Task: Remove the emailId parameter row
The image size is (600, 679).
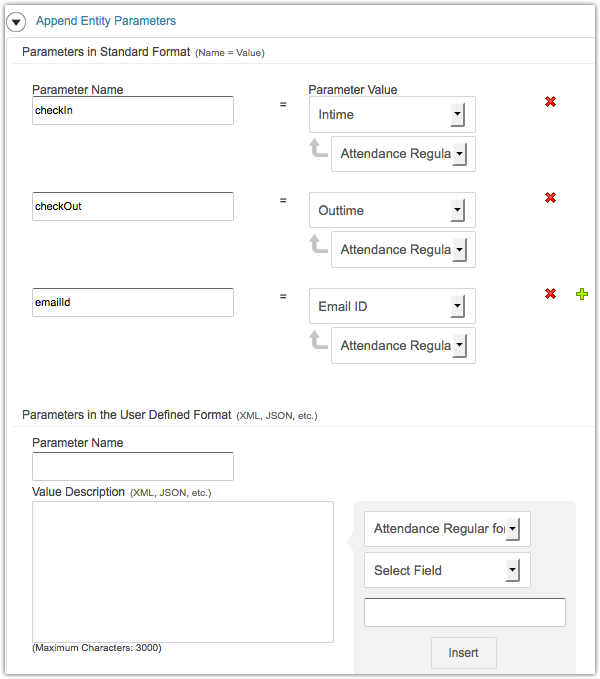Action: point(550,294)
